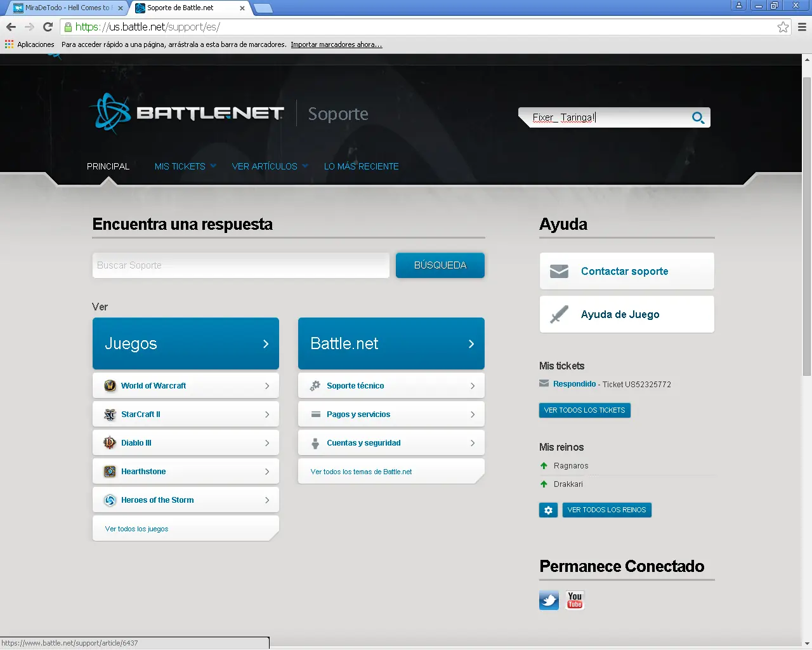The image size is (812, 650).
Task: Open StarCraft II row chevron
Action: tap(267, 415)
